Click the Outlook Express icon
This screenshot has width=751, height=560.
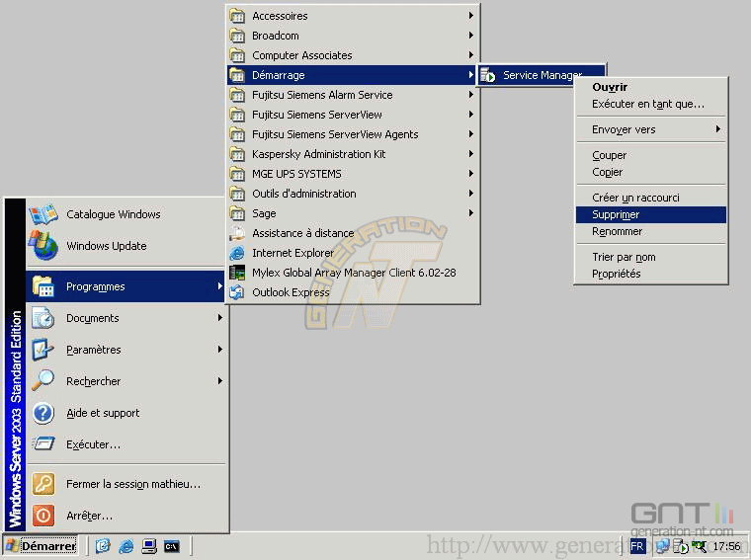coord(237,292)
